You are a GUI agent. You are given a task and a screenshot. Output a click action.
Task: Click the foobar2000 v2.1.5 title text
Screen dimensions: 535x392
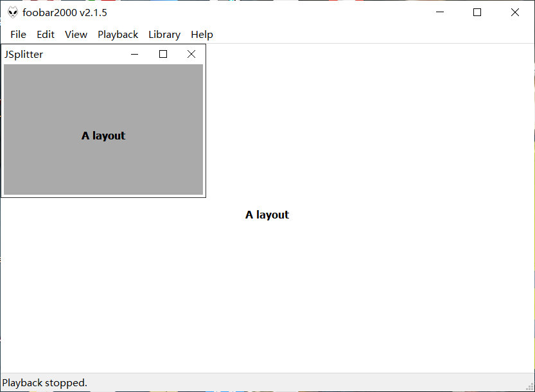coord(65,13)
